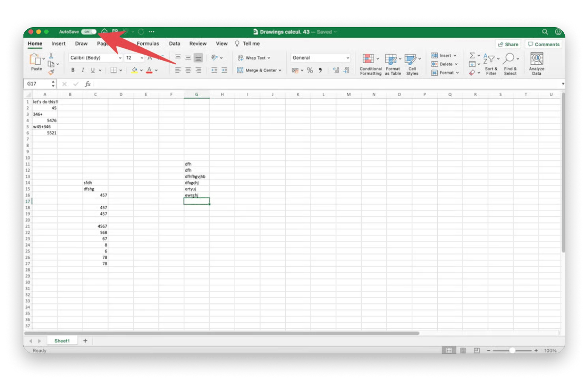588x384 pixels.
Task: Click the Conditional Formatting icon
Action: 368,59
